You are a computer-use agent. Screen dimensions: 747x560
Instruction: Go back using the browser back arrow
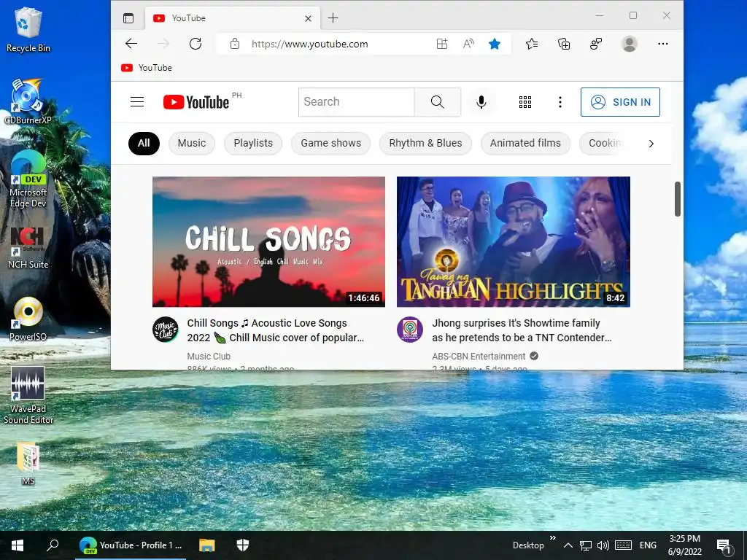[x=131, y=44]
